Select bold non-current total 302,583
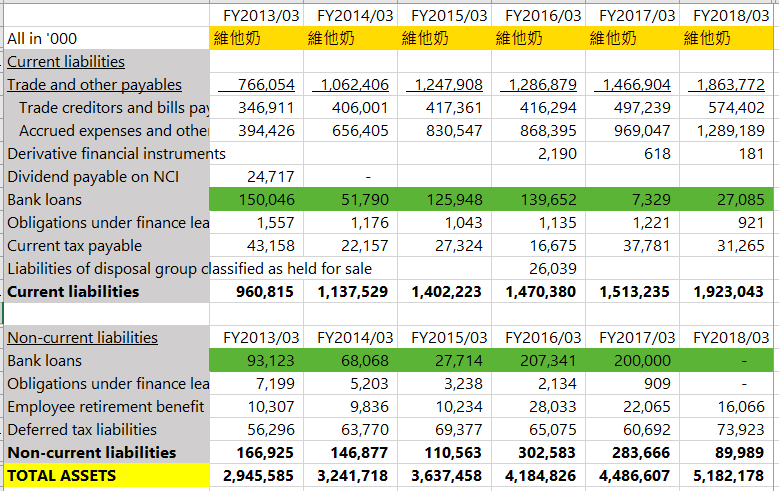This screenshot has width=779, height=491. 539,452
